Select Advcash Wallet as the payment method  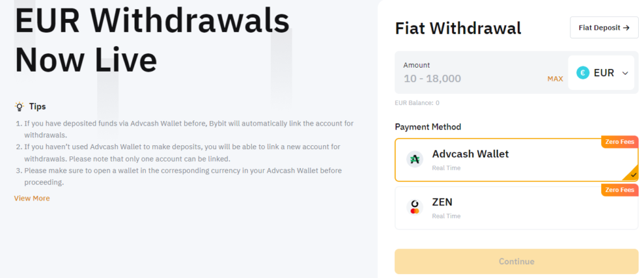517,160
